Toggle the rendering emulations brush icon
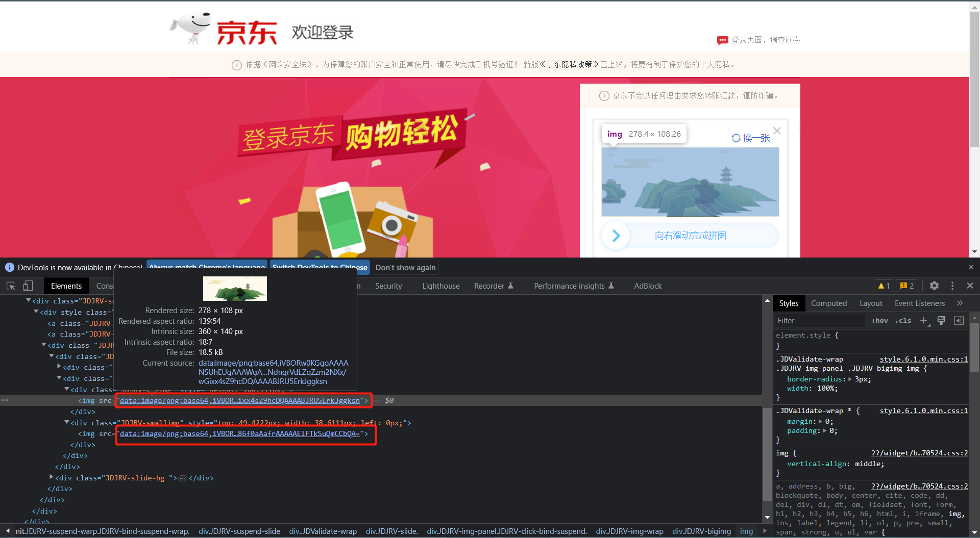Image resolution: width=980 pixels, height=538 pixels. tap(941, 320)
